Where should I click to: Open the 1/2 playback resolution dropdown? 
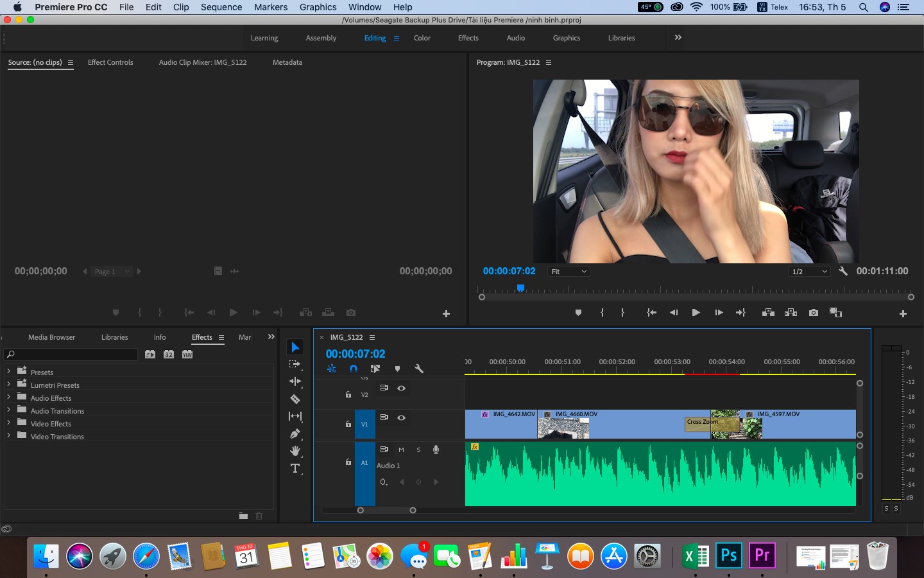[810, 272]
